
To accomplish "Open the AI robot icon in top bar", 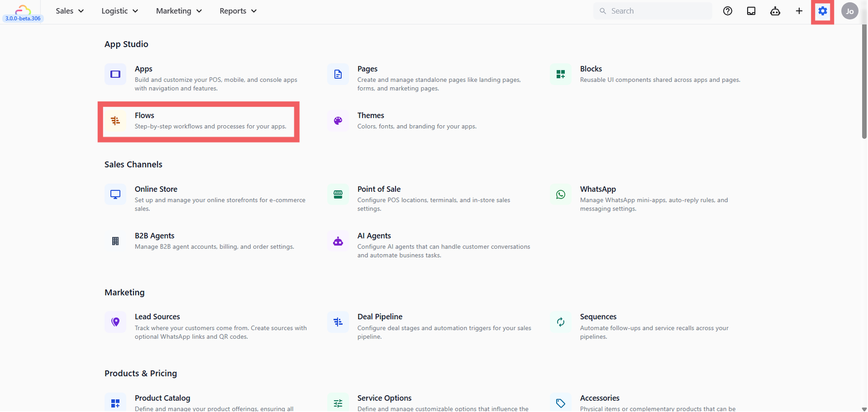I will [775, 11].
